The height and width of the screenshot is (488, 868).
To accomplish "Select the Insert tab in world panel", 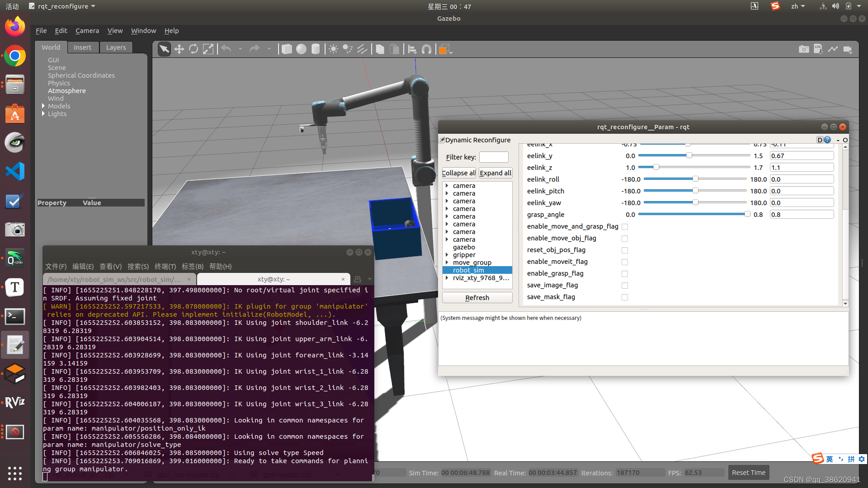I will [82, 47].
